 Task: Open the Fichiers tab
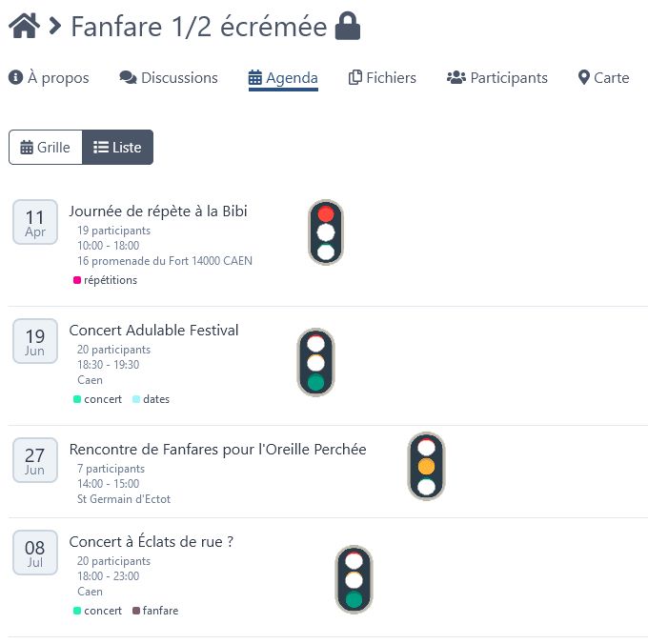[x=382, y=78]
